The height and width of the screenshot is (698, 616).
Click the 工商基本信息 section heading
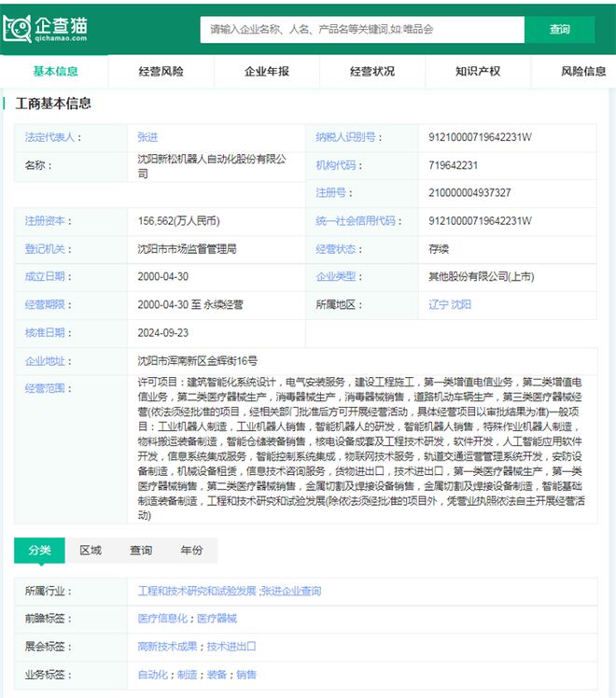tap(53, 104)
